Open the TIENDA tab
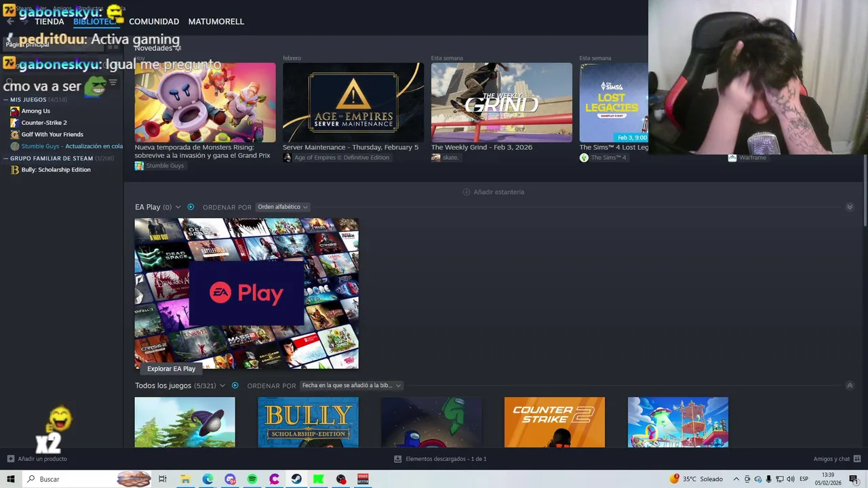This screenshot has width=868, height=488. coord(50,22)
